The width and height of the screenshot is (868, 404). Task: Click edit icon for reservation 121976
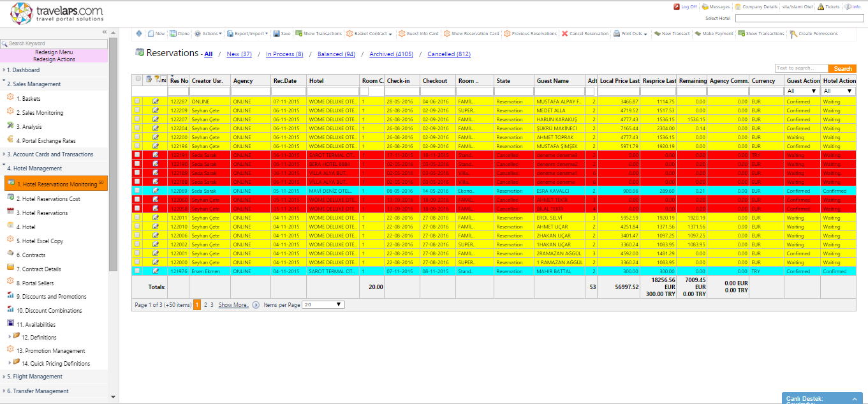coord(156,271)
